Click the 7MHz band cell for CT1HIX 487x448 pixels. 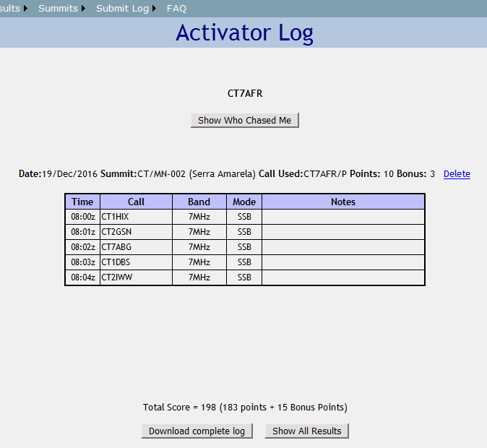coord(199,217)
